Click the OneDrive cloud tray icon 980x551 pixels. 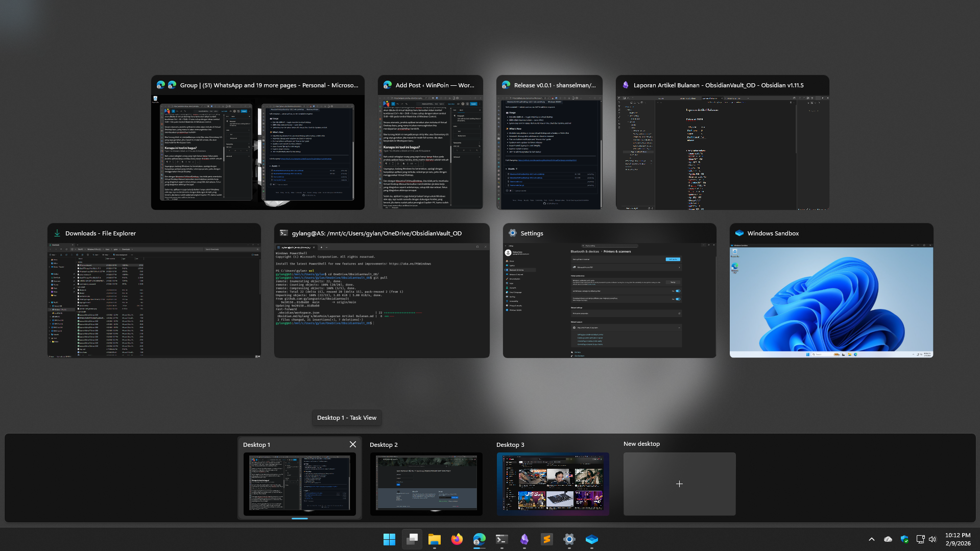[888, 539]
